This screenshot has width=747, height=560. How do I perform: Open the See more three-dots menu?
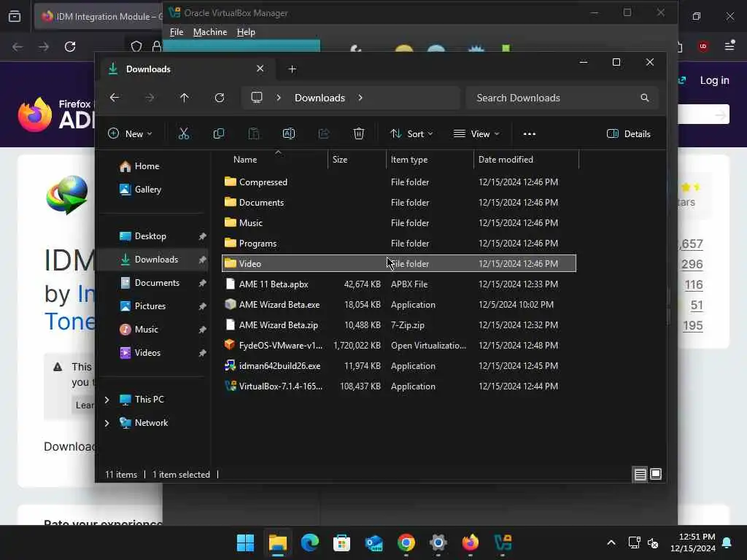530,134
